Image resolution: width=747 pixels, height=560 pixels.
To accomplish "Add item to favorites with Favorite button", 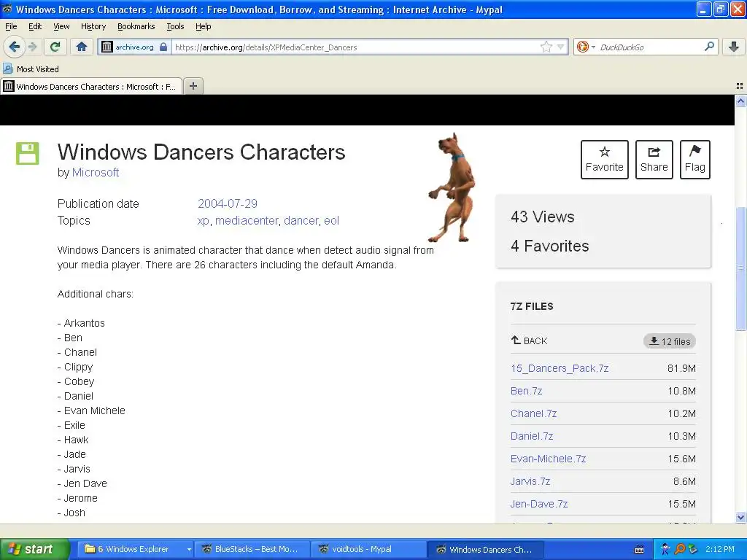I will click(x=604, y=160).
